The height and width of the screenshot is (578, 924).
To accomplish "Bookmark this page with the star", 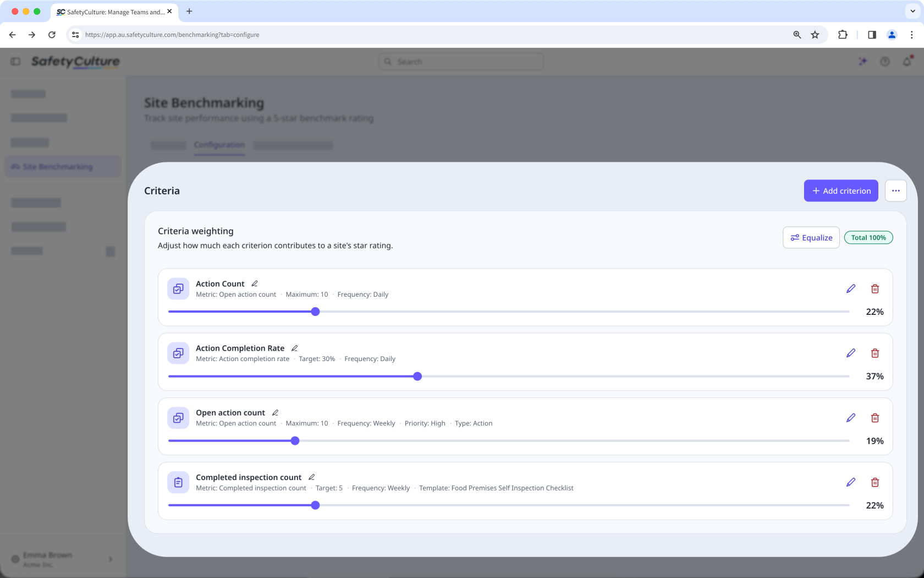I will pyautogui.click(x=815, y=35).
